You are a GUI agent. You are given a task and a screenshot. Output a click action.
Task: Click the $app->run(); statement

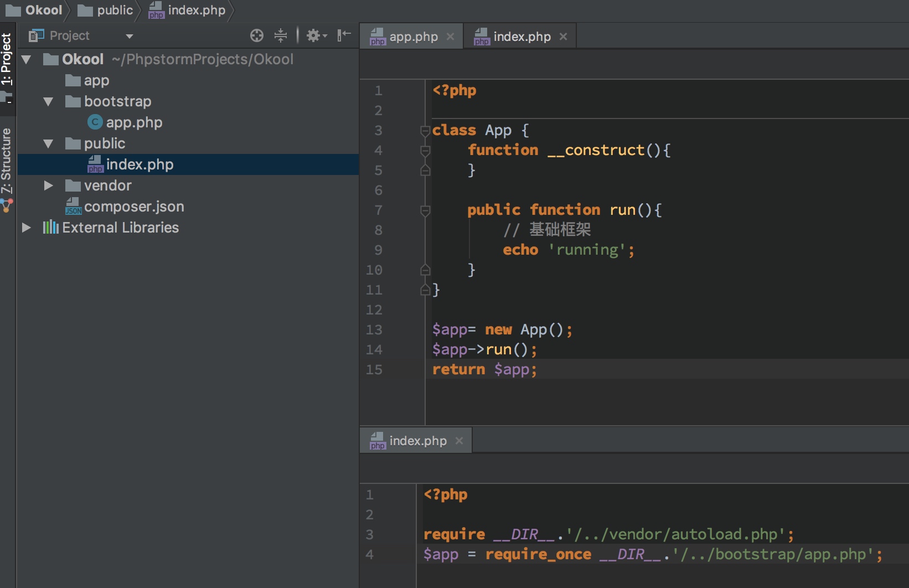point(484,349)
